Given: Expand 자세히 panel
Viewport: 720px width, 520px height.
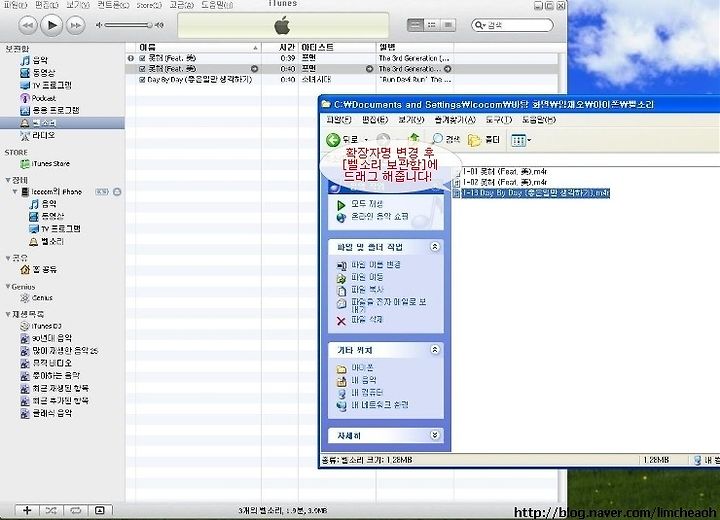Looking at the screenshot, I should (434, 435).
